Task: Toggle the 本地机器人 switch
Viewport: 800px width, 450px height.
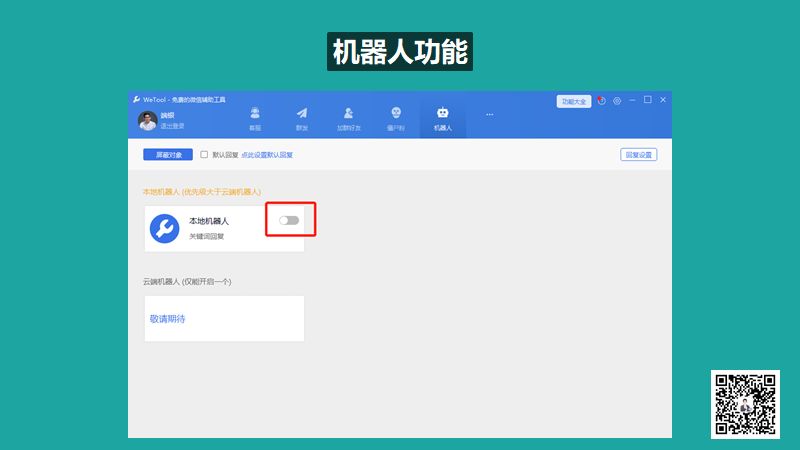Action: point(289,220)
